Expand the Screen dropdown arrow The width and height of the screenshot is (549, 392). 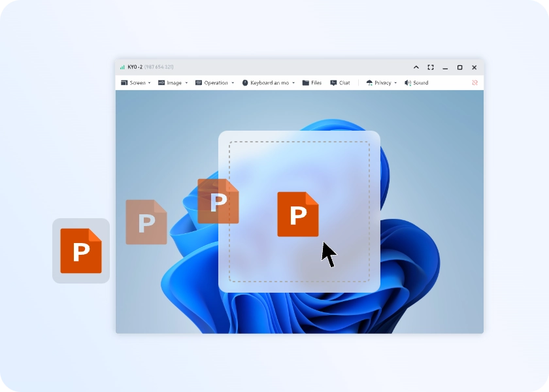click(149, 83)
